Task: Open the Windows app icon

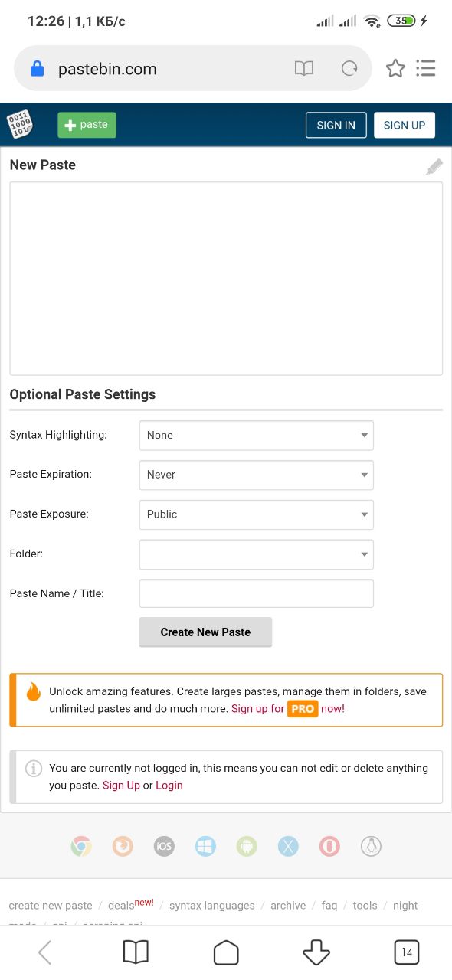Action: [205, 846]
